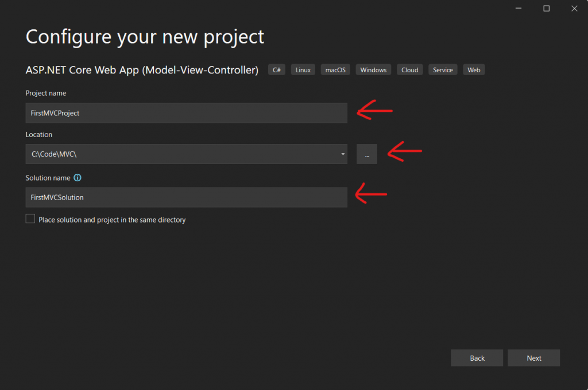Close the Configure your new project dialog
Image resolution: width=588 pixels, height=390 pixels.
click(x=574, y=8)
